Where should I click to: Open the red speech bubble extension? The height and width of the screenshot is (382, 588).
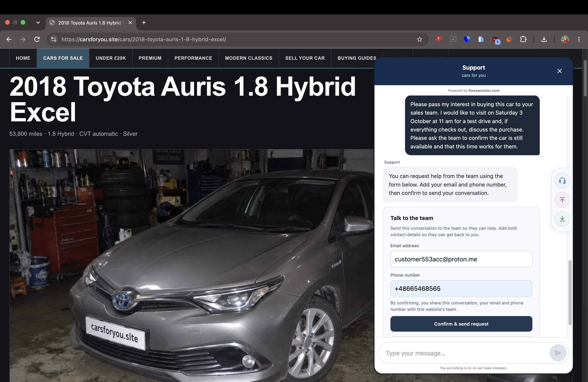pyautogui.click(x=439, y=39)
